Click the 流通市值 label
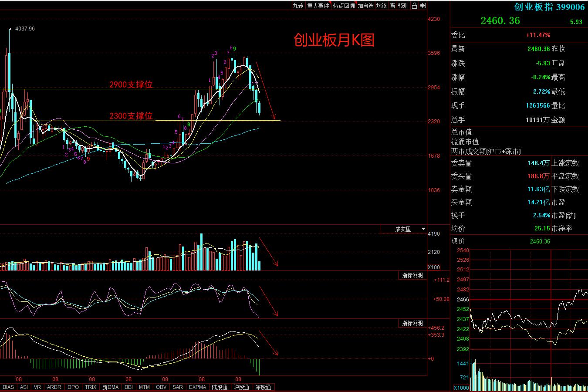588x392 pixels. [465, 142]
